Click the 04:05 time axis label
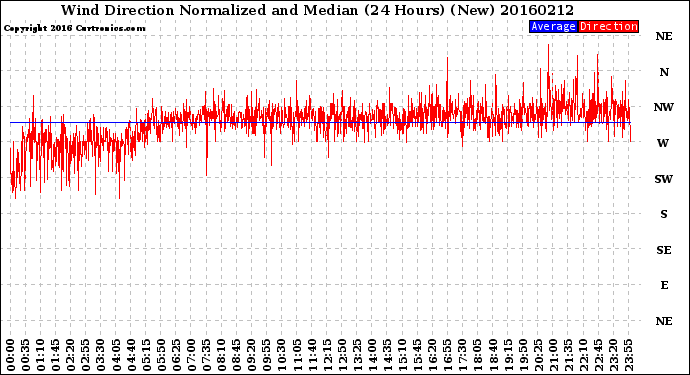This screenshot has height=375, width=690. click(116, 355)
